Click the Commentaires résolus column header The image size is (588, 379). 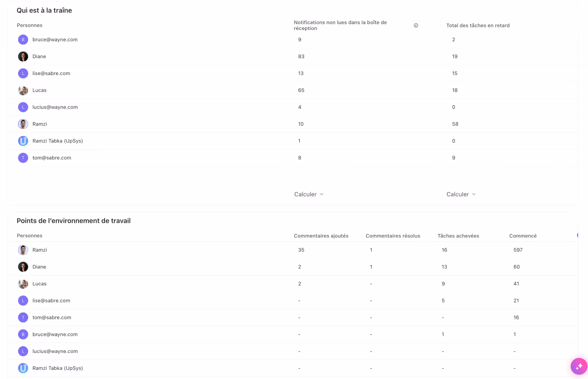point(393,236)
